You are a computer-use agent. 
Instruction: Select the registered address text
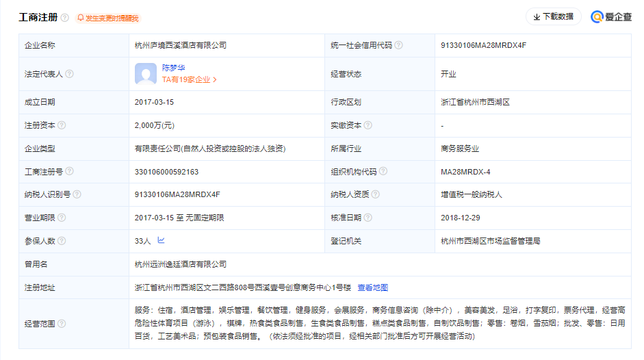(x=243, y=287)
